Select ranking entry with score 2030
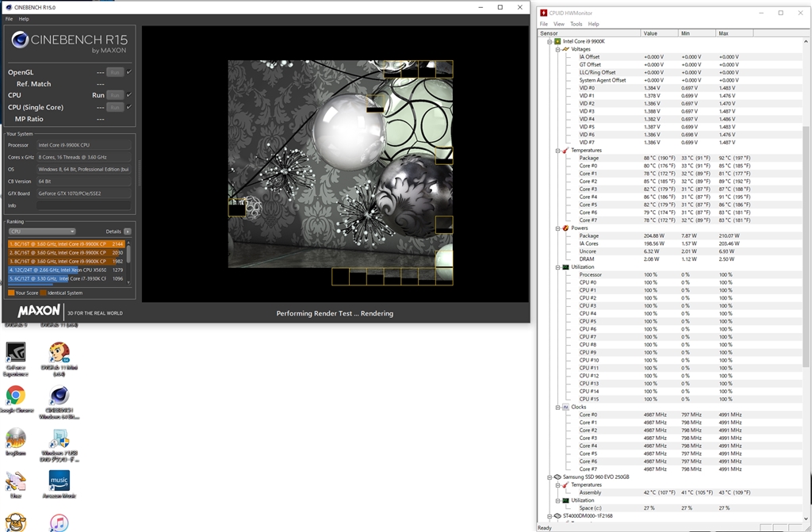 67,253
